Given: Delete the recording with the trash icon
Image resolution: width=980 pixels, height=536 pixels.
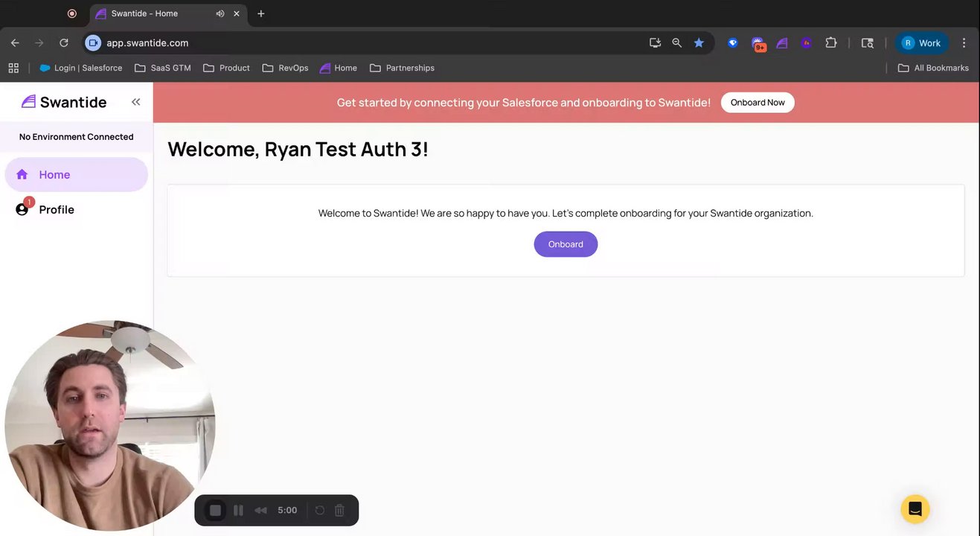Looking at the screenshot, I should tap(339, 510).
